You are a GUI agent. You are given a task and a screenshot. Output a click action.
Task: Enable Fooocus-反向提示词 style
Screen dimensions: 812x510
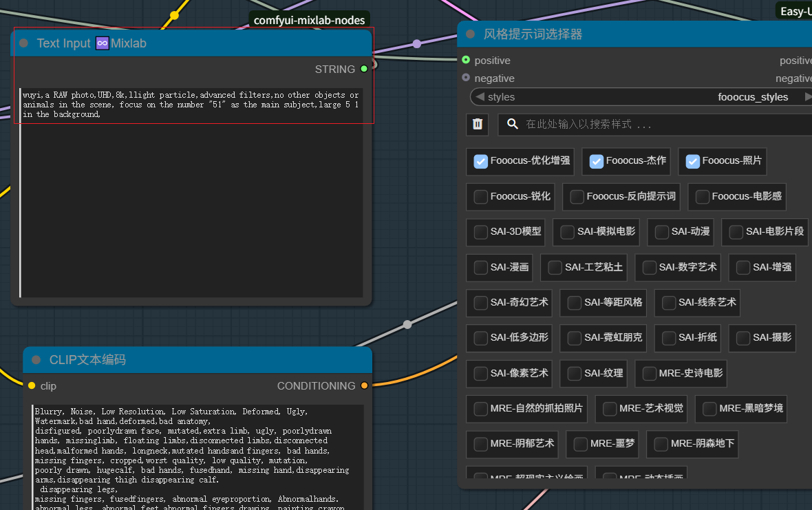577,197
